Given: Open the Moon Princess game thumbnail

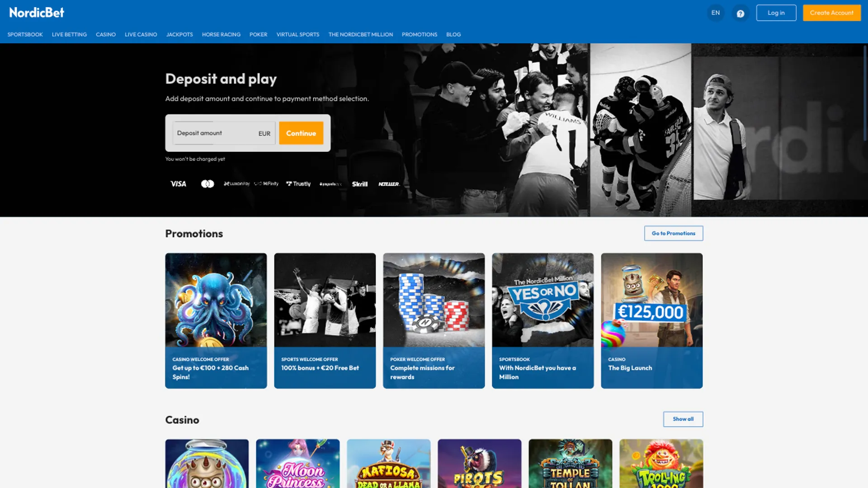Looking at the screenshot, I should (297, 463).
